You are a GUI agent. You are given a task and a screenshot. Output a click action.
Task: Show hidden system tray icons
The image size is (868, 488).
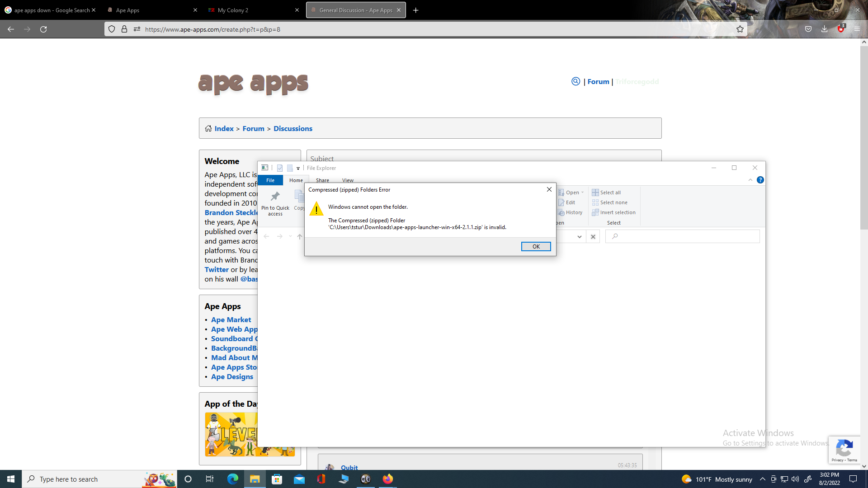point(763,479)
